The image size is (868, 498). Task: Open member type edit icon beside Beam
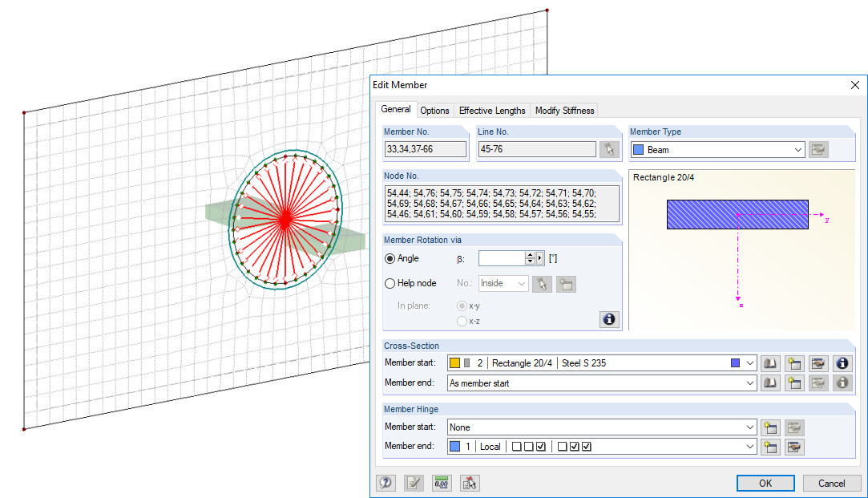(x=818, y=150)
